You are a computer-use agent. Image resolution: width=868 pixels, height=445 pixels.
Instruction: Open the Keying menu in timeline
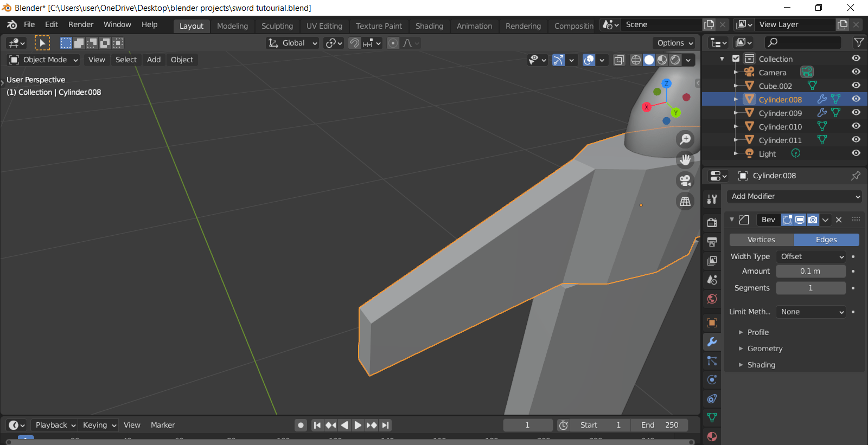pyautogui.click(x=99, y=425)
